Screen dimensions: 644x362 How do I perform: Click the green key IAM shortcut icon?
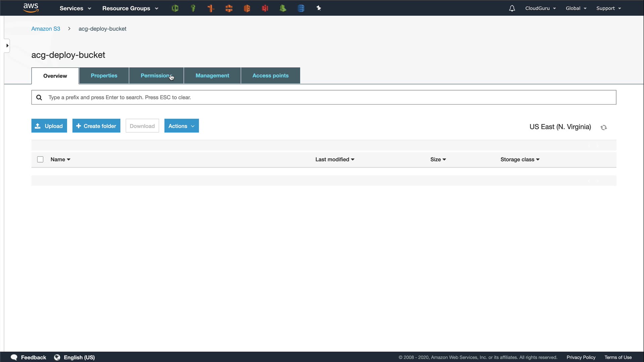(x=193, y=8)
